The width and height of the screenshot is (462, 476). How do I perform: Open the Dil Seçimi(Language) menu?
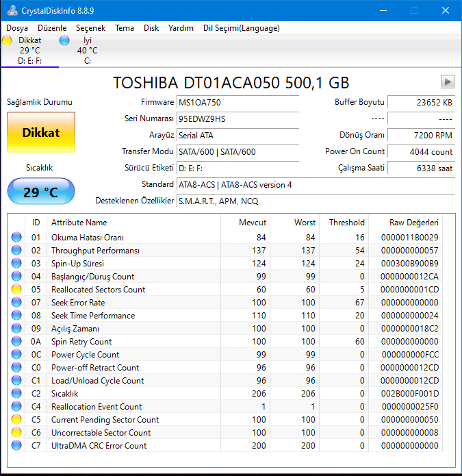(x=242, y=28)
